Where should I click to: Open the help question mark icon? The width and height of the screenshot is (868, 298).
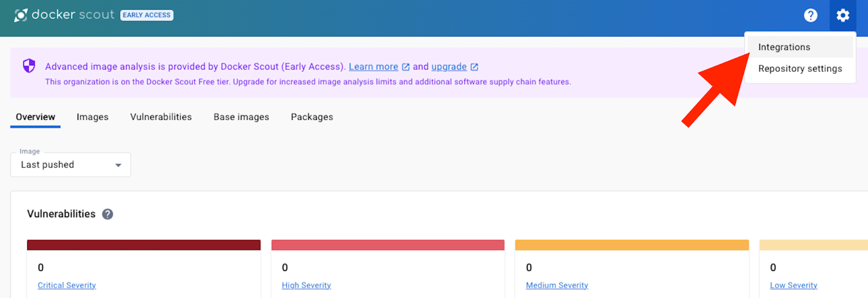810,15
